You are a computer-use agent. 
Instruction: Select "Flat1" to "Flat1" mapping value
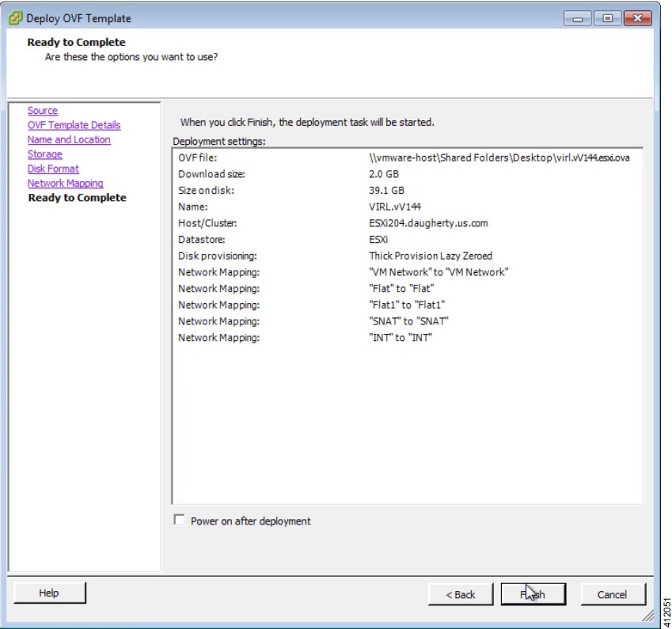407,305
